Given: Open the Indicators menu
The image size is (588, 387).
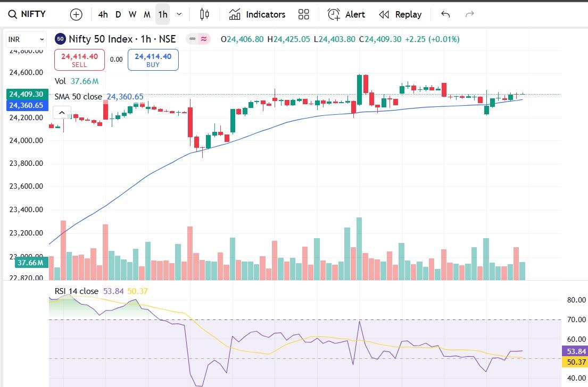Looking at the screenshot, I should 257,14.
